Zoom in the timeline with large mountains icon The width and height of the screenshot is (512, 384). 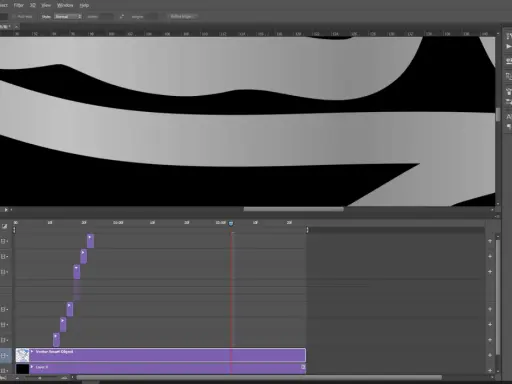[x=64, y=378]
